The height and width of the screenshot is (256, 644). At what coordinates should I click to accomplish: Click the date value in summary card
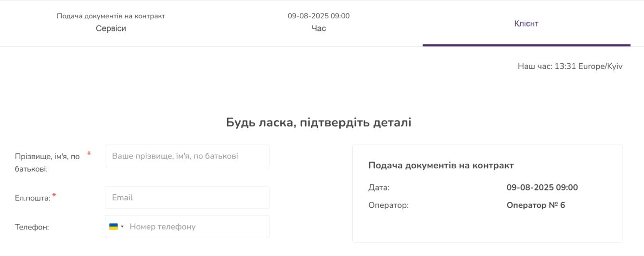[x=542, y=188]
